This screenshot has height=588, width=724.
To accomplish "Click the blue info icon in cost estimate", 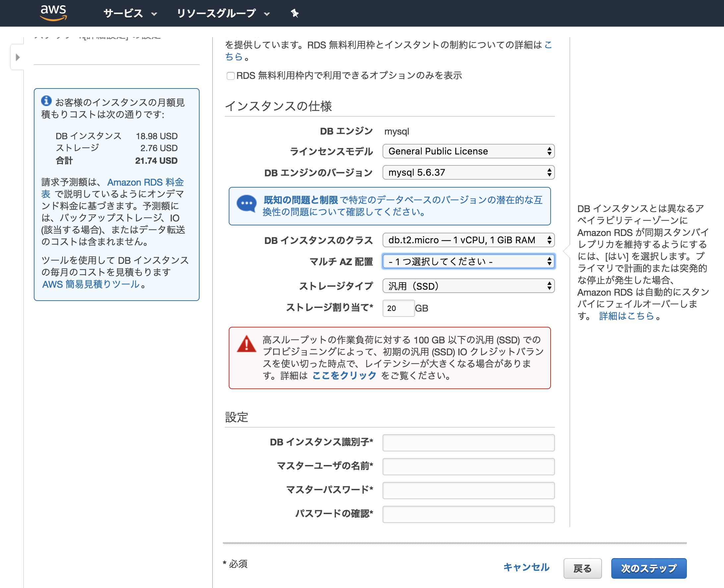I will point(46,101).
